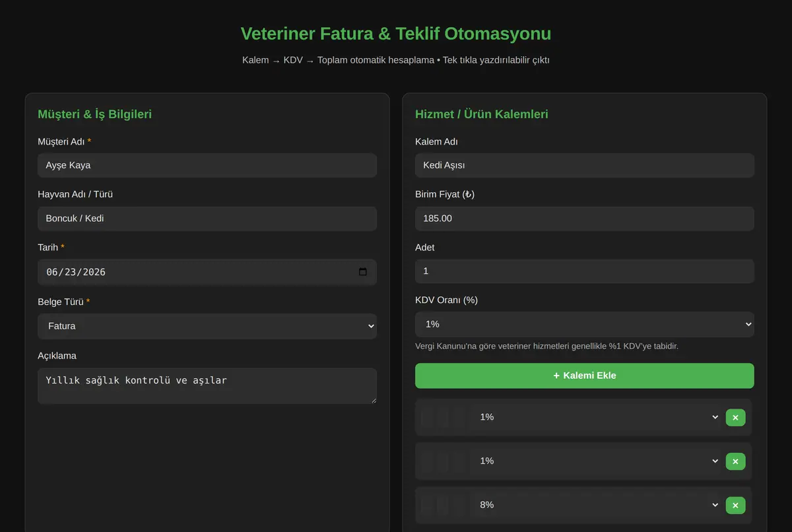
Task: Expand the second 1% row rate dropdown
Action: (596, 461)
